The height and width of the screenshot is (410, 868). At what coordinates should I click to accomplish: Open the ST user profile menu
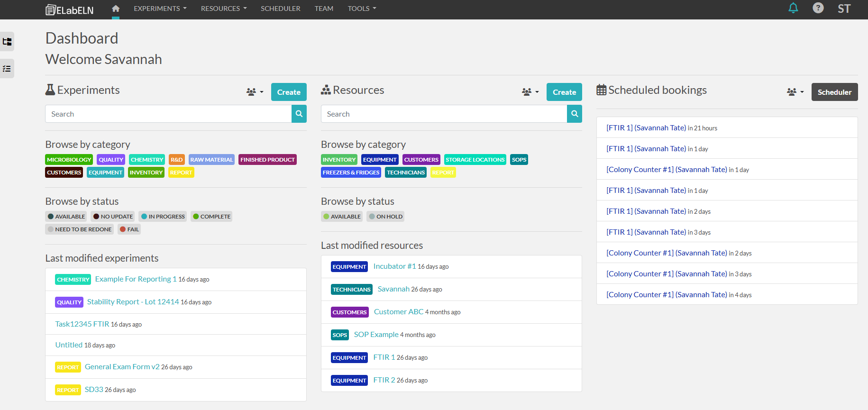pos(844,9)
